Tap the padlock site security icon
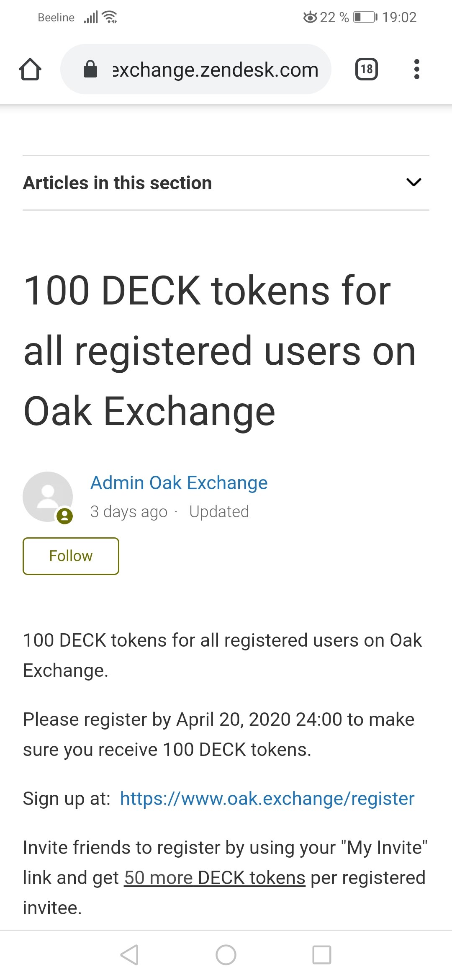The image size is (452, 980). pos(90,69)
